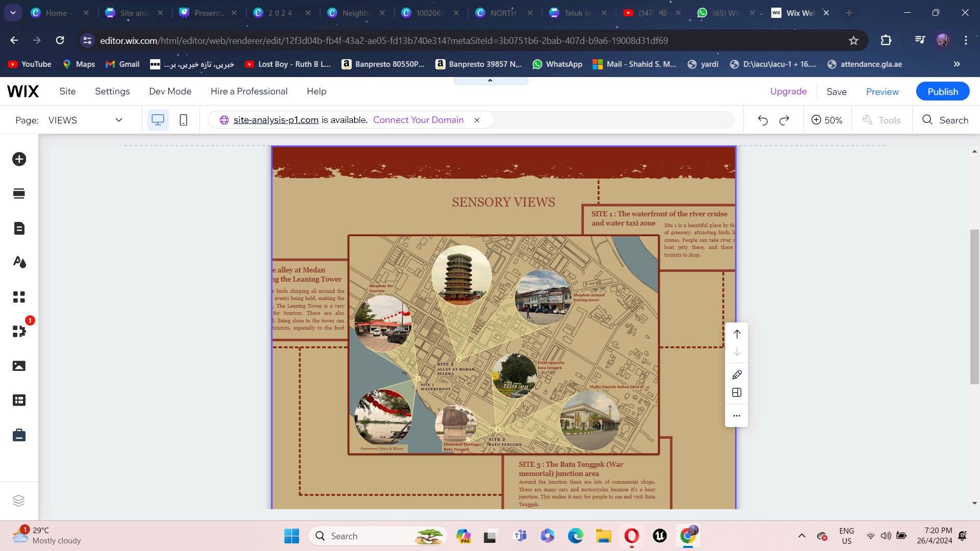Image resolution: width=980 pixels, height=551 pixels.
Task: Open the section more actions ellipsis menu
Action: (737, 416)
